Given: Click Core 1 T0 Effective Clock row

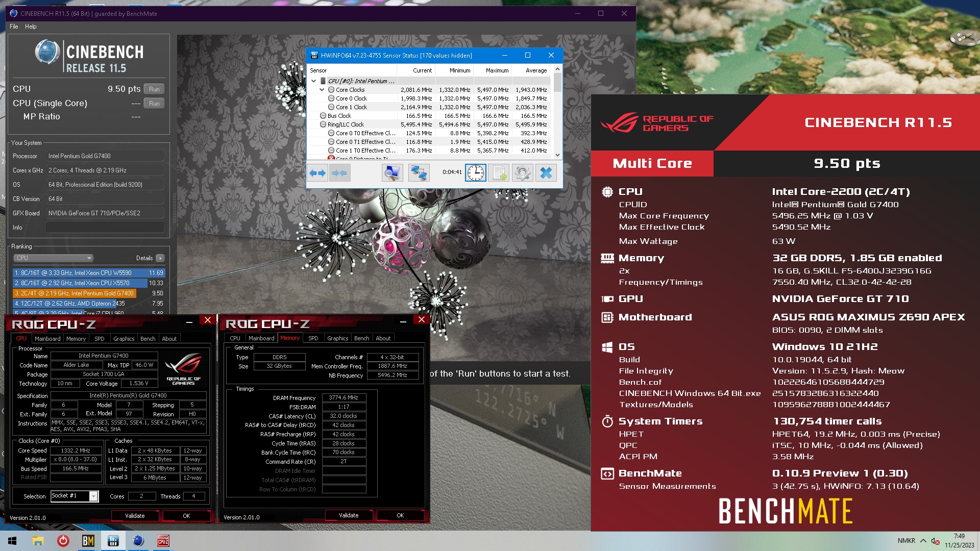Looking at the screenshot, I should (429, 151).
